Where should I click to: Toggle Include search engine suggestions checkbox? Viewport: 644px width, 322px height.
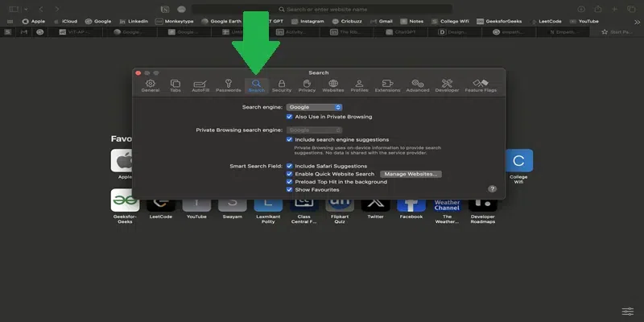290,139
